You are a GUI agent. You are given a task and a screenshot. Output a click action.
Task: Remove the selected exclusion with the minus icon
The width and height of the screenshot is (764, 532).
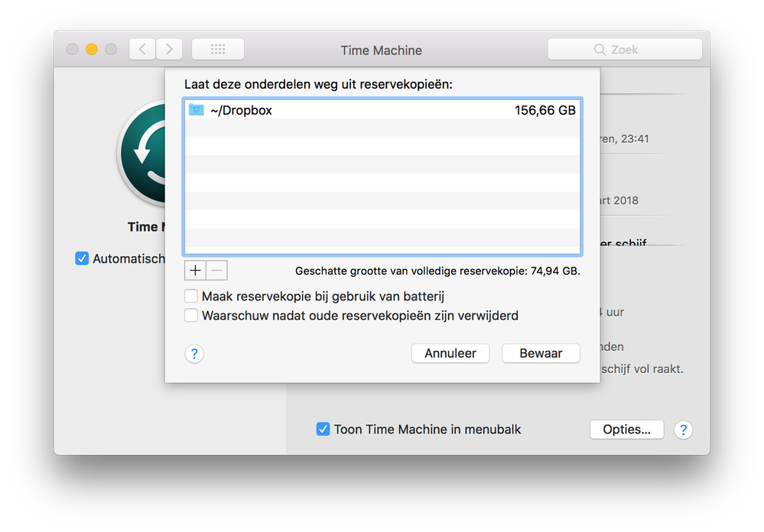coord(216,270)
